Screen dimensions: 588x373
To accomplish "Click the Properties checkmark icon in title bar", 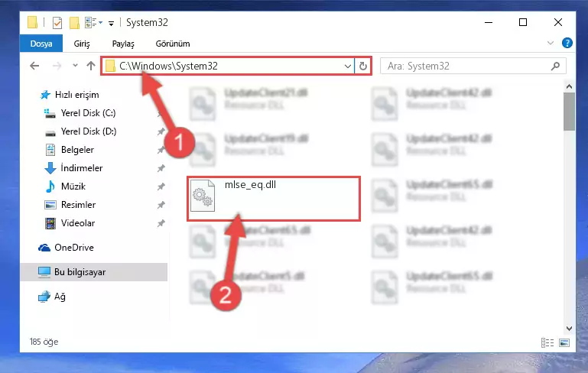I will coord(57,23).
